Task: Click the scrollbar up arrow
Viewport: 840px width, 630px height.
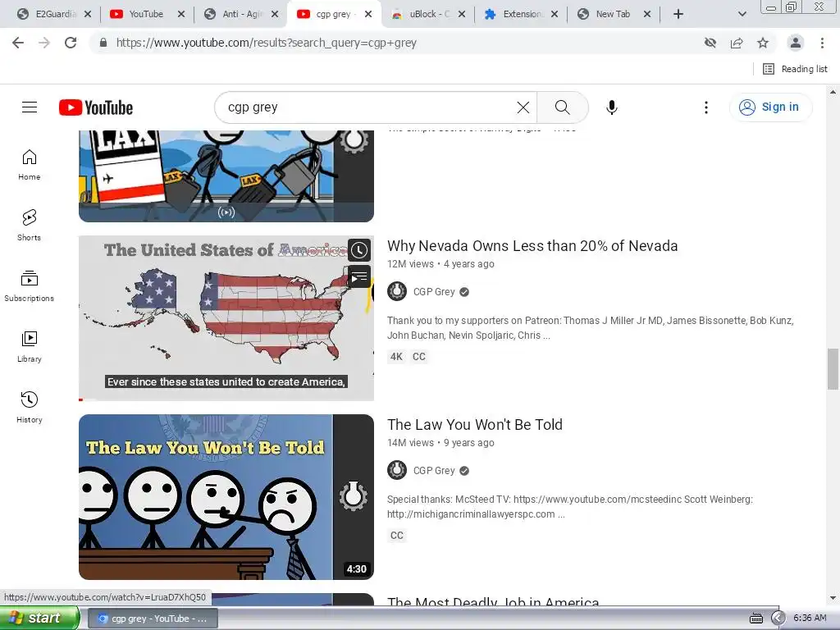Action: click(833, 92)
